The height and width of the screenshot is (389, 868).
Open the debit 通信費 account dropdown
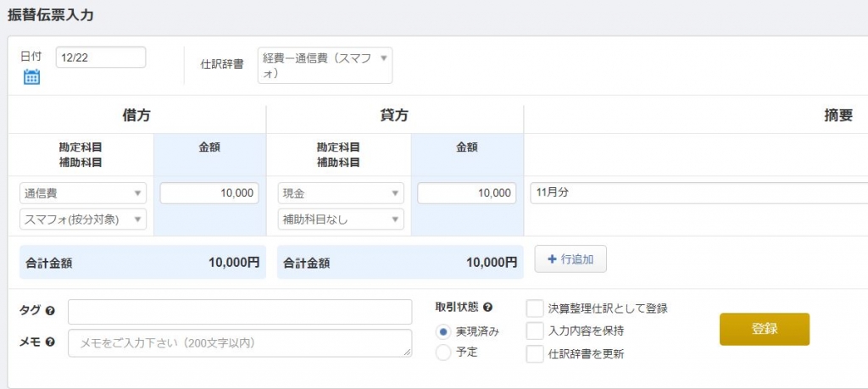pos(83,193)
